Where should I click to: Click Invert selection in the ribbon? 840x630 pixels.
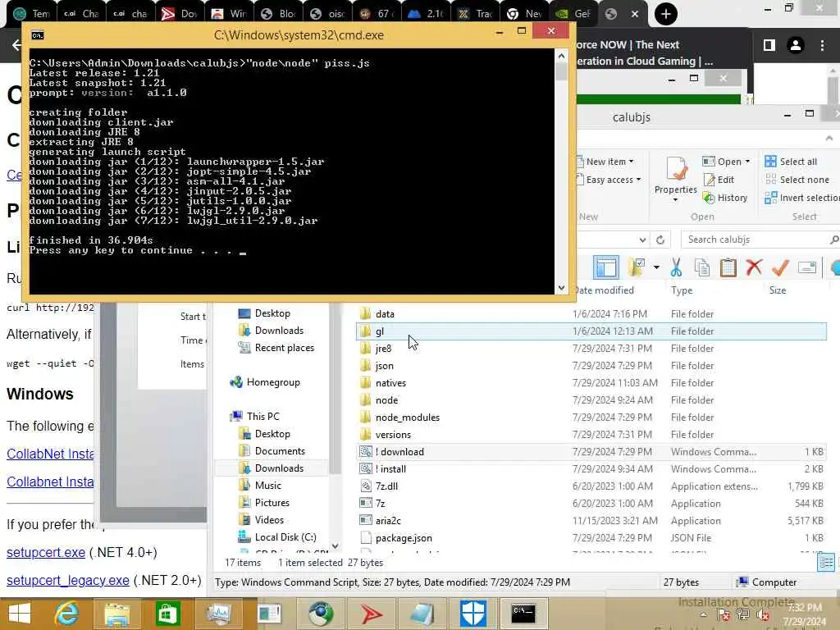coord(802,198)
